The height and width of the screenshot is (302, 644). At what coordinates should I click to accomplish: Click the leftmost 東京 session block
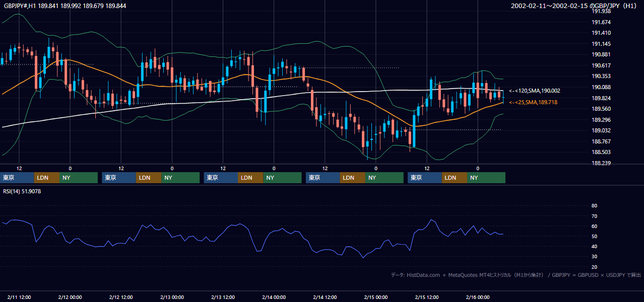[17, 178]
